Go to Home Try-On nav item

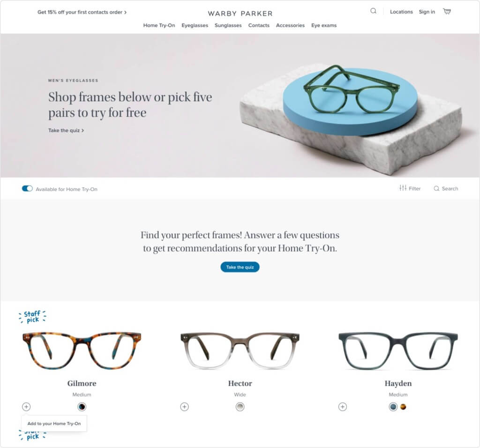click(159, 25)
